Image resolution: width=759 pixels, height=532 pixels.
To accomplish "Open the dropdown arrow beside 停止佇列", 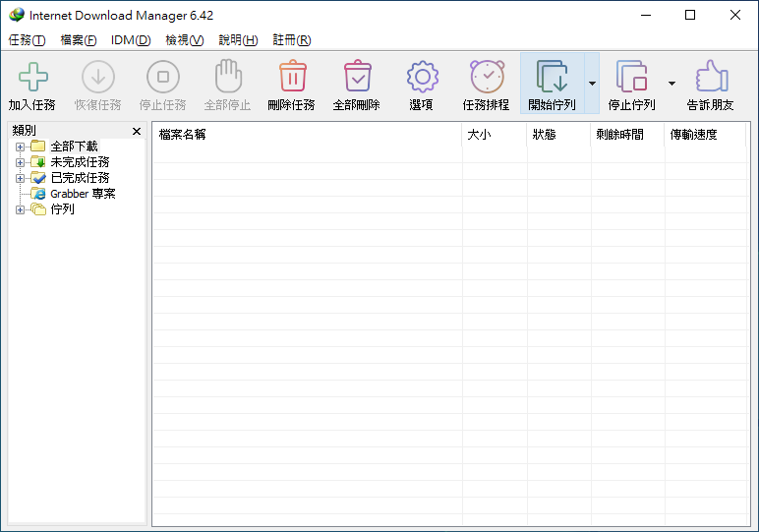I will point(671,84).
